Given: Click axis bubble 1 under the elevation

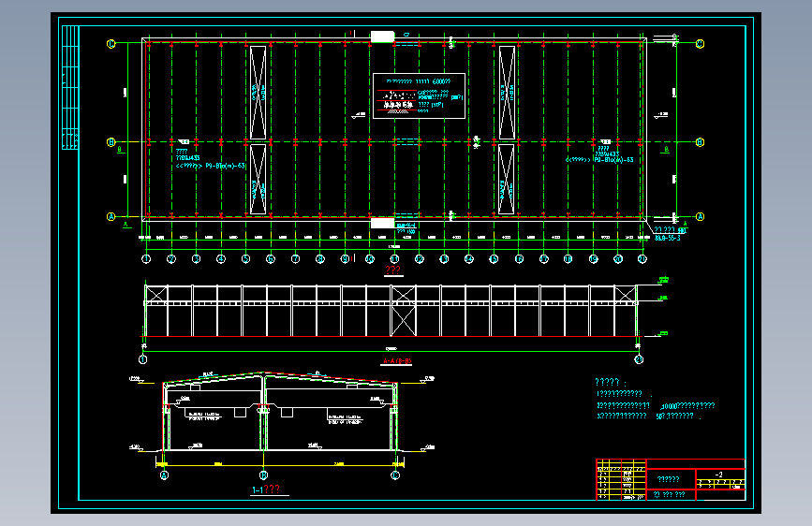Looking at the screenshot, I should (x=143, y=359).
